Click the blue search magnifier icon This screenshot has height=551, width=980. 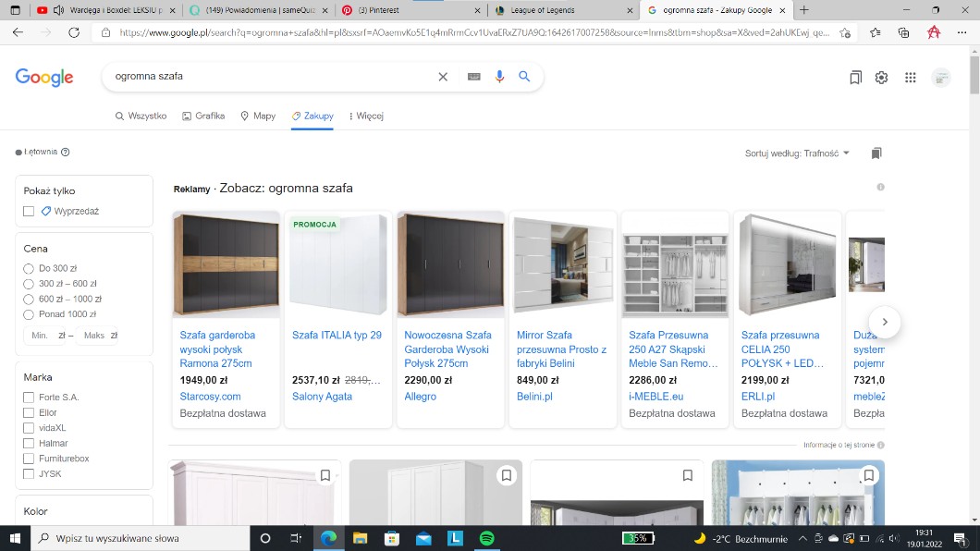pyautogui.click(x=524, y=77)
